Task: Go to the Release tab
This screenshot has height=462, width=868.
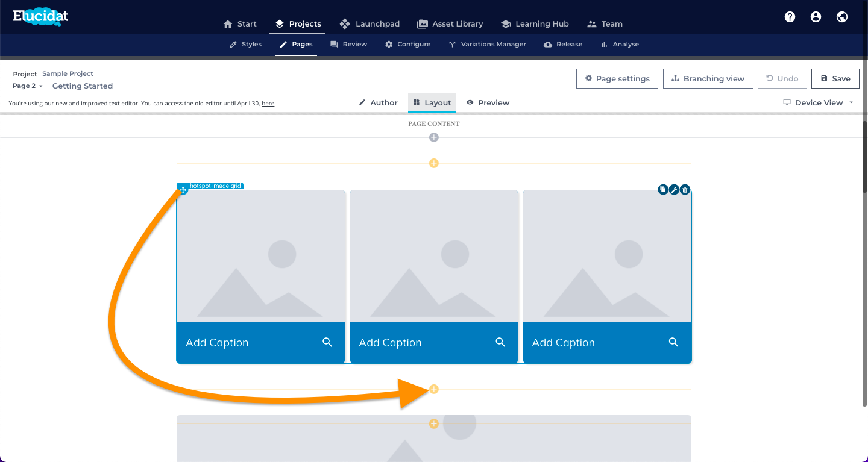Action: pos(563,44)
